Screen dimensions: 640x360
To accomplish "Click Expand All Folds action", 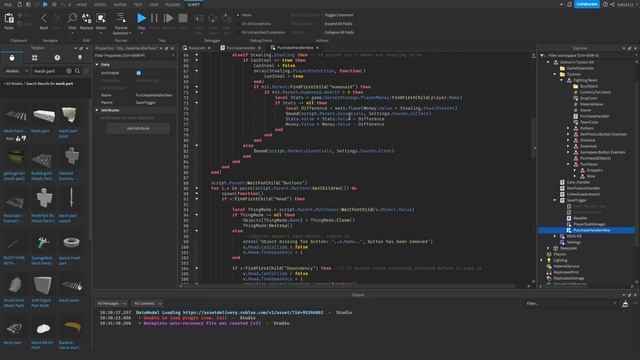I will (x=338, y=24).
